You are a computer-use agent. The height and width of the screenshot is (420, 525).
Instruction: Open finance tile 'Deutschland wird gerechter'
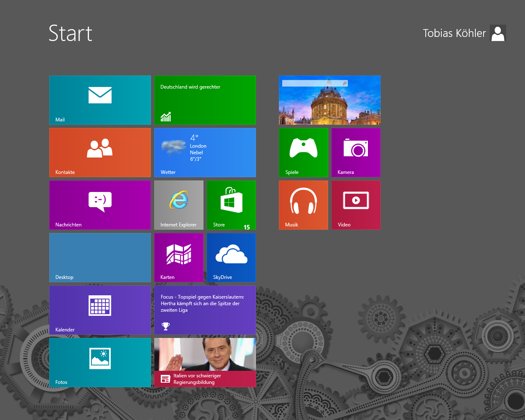click(x=205, y=100)
